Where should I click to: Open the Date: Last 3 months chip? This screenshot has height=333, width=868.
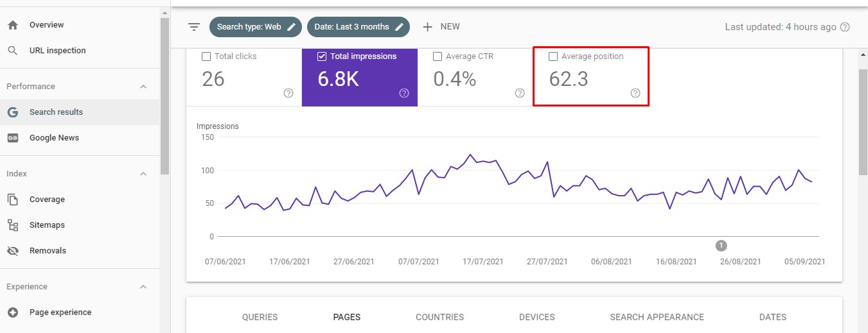pos(359,27)
